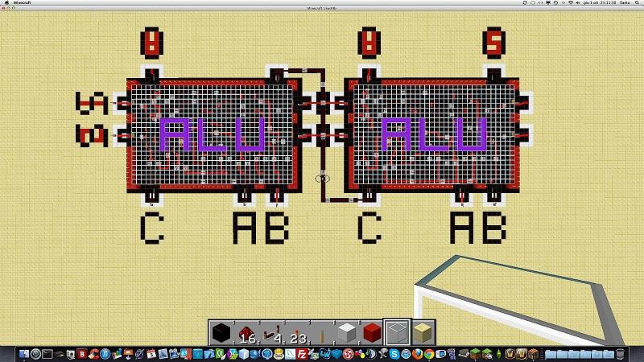Click the volume icon in menu bar

click(x=577, y=2)
